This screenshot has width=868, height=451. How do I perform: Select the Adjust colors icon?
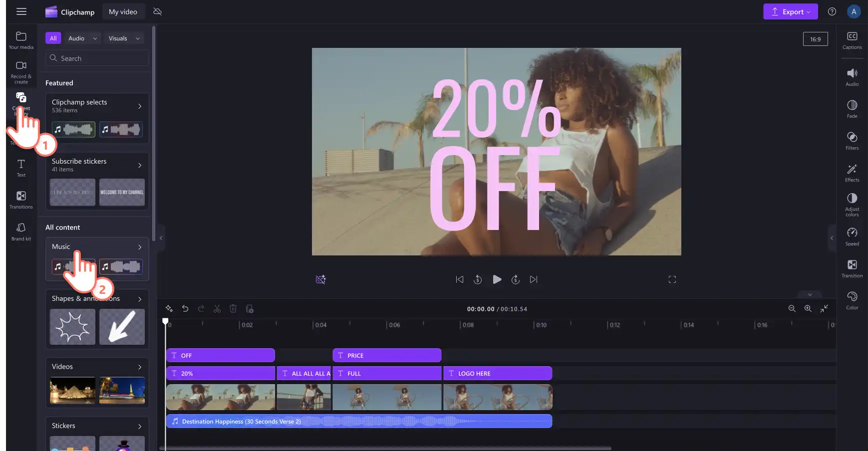[x=852, y=205]
